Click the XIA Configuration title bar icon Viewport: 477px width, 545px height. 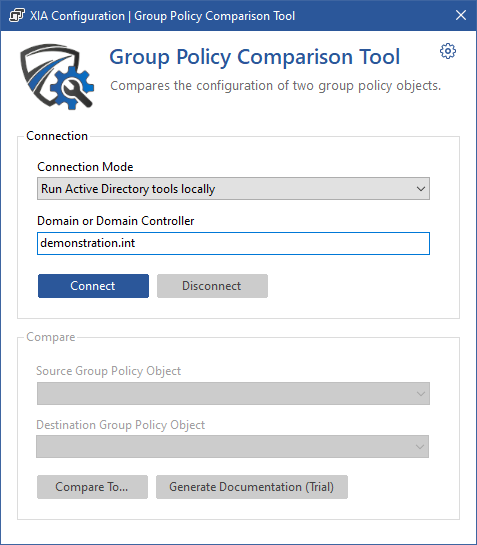17,16
